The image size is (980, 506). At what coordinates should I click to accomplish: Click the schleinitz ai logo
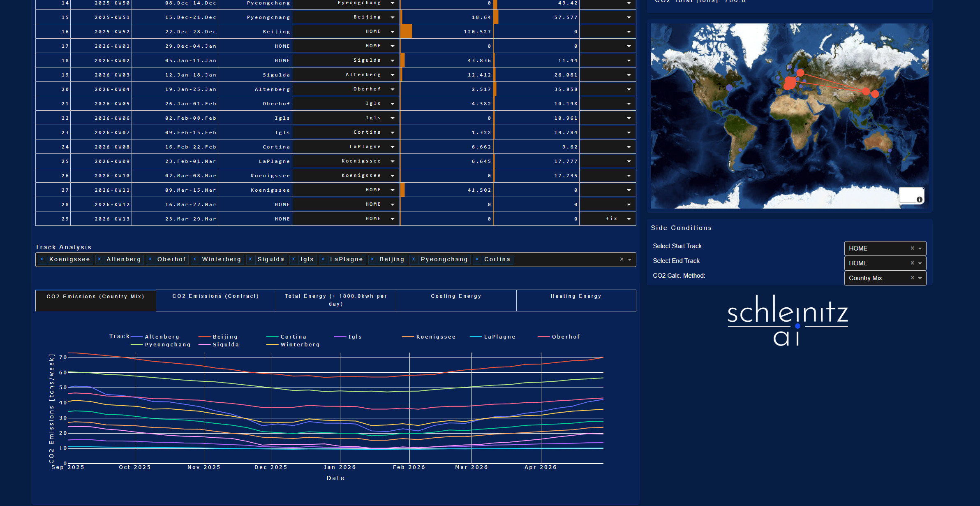(787, 321)
